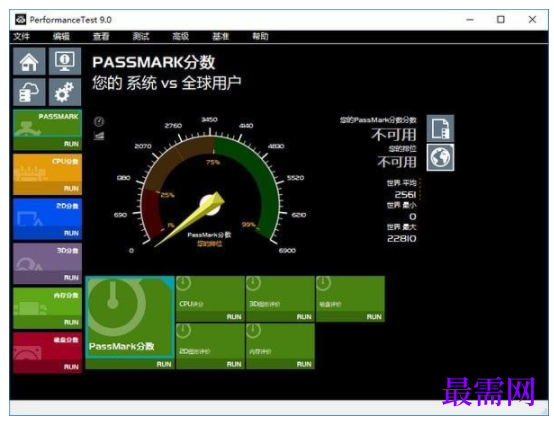Click RUN on sidebar 2D tile
Viewport: 554px width, 423px height.
coord(71,233)
